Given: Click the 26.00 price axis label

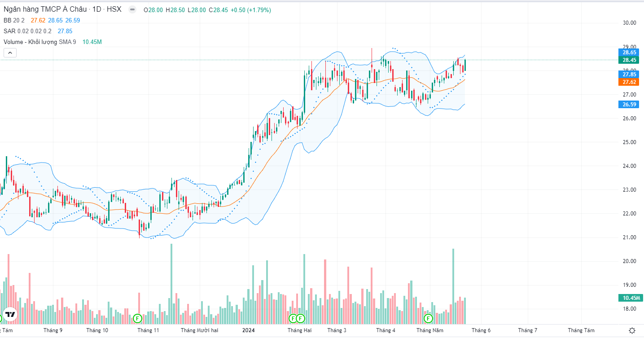Looking at the screenshot, I should [x=630, y=118].
